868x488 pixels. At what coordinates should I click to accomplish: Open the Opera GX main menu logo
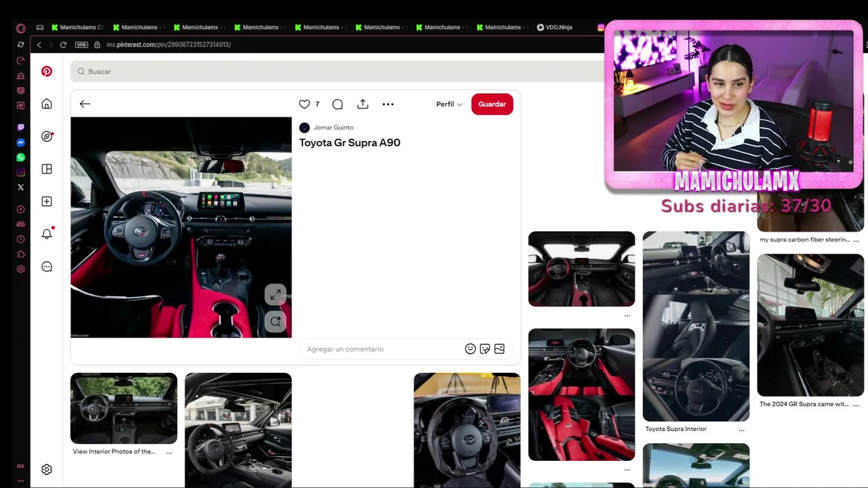21,28
